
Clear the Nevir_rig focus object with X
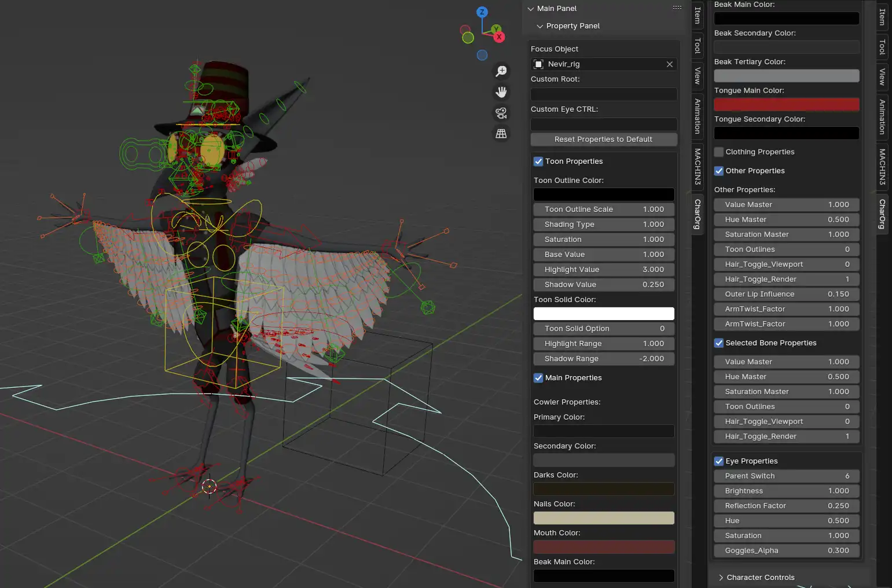(670, 64)
